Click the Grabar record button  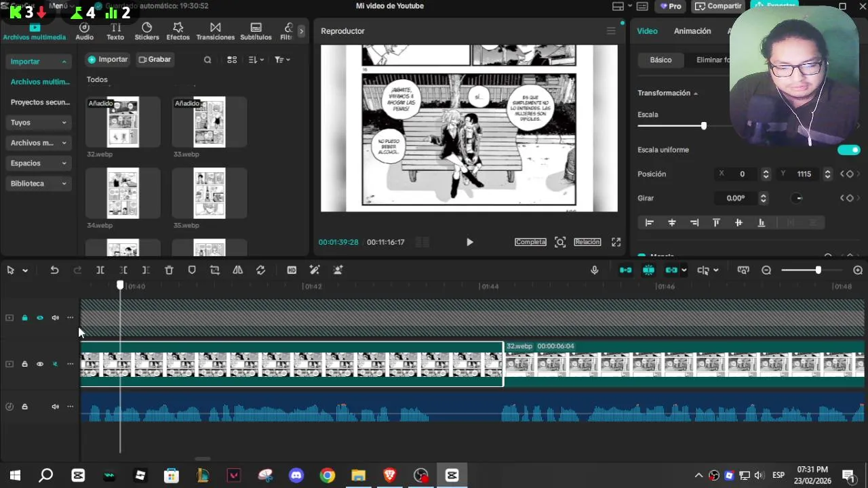click(155, 60)
